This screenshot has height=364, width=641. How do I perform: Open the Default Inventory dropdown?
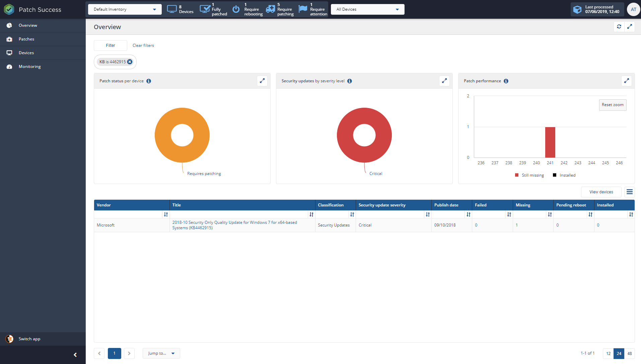point(125,9)
